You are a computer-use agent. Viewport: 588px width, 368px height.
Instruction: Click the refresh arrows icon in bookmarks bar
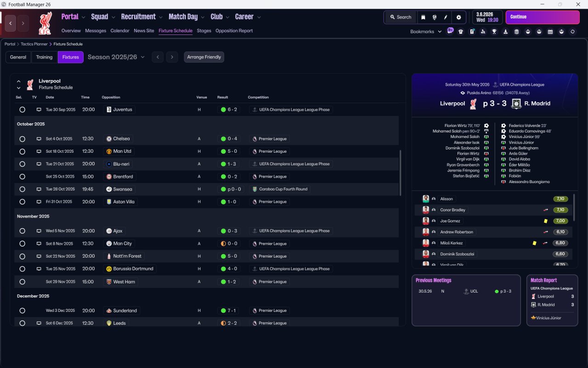[572, 32]
